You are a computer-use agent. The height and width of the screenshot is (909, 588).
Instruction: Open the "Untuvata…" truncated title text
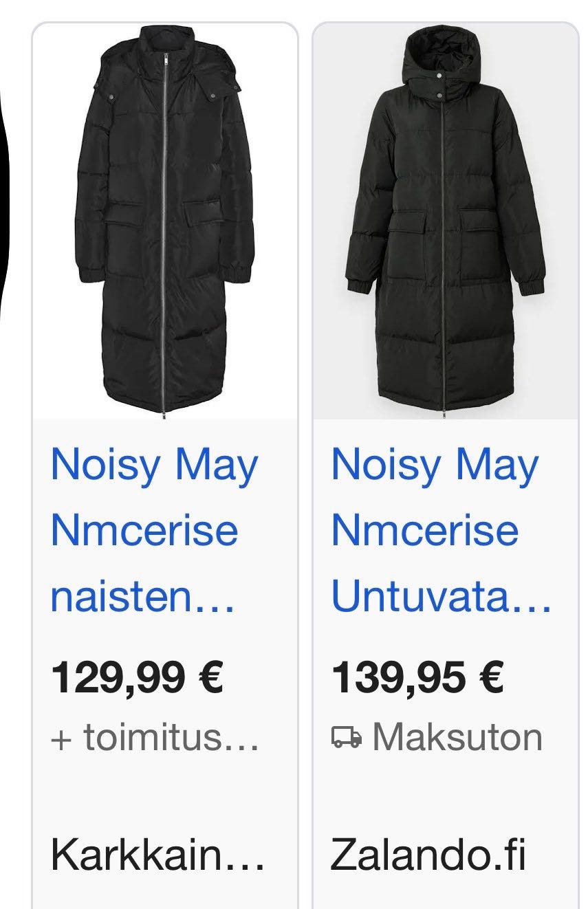pos(441,597)
